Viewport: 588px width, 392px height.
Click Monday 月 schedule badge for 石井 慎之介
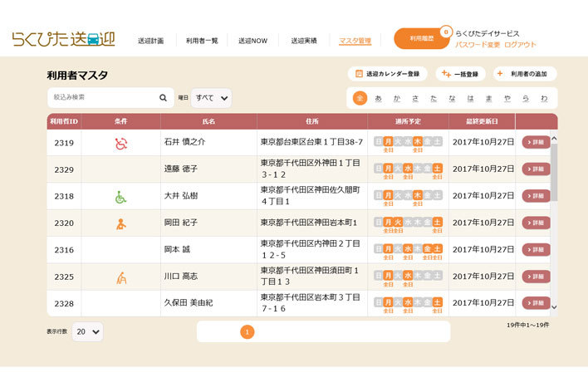pos(388,141)
